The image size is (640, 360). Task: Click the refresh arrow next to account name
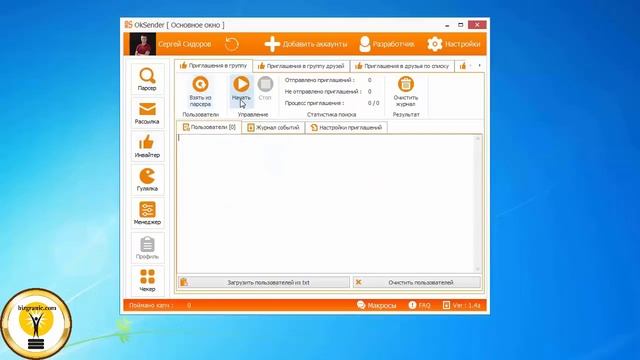click(x=232, y=44)
